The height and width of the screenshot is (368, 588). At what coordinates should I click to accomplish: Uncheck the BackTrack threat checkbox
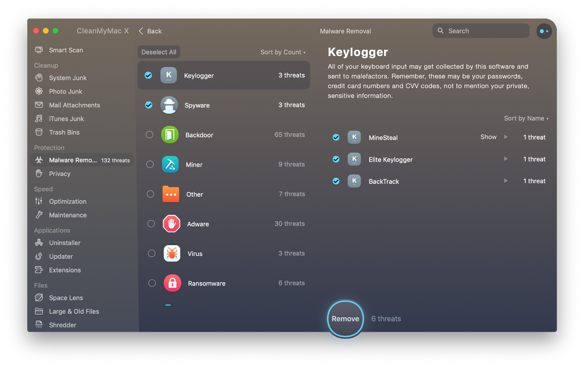(x=336, y=181)
